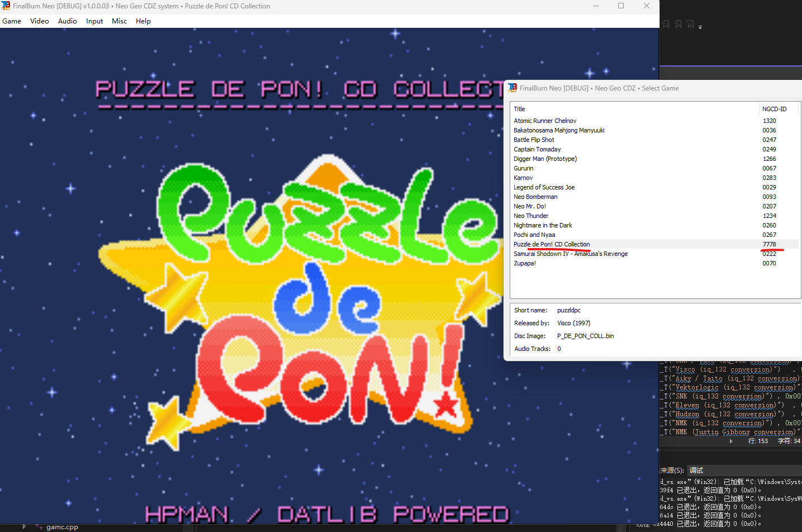The image size is (802, 532).
Task: Click the character 34 status indicator
Action: [789, 441]
